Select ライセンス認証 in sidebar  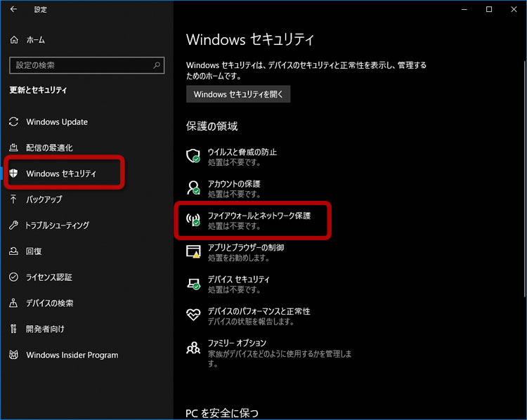(49, 277)
